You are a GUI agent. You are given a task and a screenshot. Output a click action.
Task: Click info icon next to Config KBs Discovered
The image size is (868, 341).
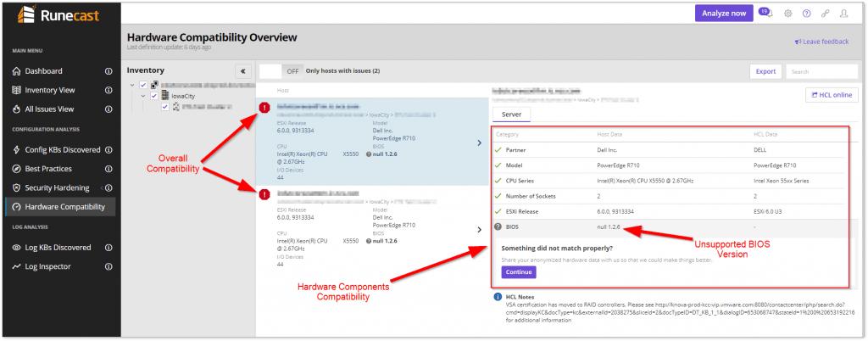tap(108, 149)
